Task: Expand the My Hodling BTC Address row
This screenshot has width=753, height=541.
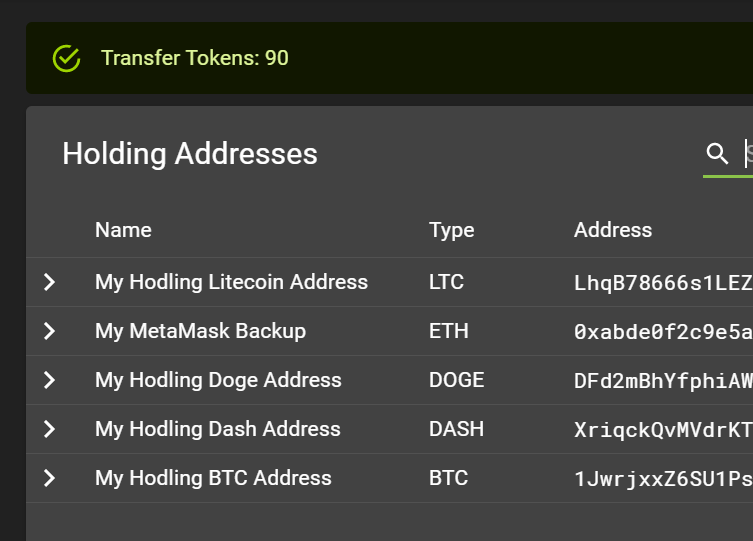Action: pyautogui.click(x=49, y=478)
